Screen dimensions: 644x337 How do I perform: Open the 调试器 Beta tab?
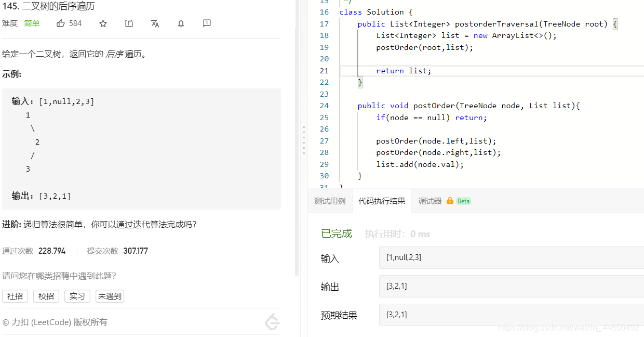tap(444, 201)
